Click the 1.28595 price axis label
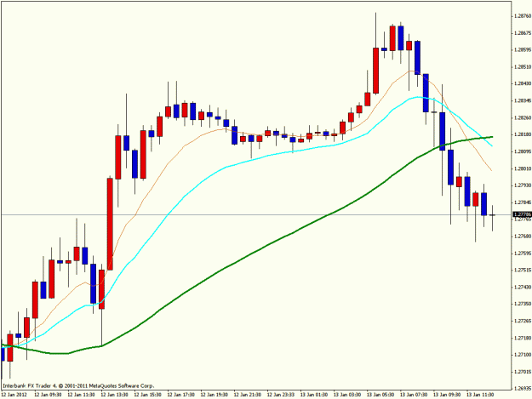This screenshot has width=532, height=399. tap(523, 50)
